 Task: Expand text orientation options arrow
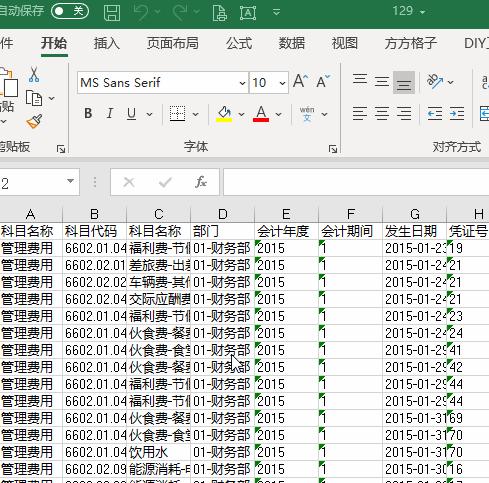point(451,82)
